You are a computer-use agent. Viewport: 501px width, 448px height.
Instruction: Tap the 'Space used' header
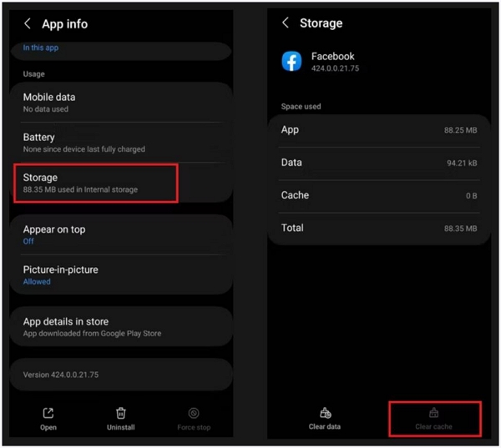click(301, 106)
